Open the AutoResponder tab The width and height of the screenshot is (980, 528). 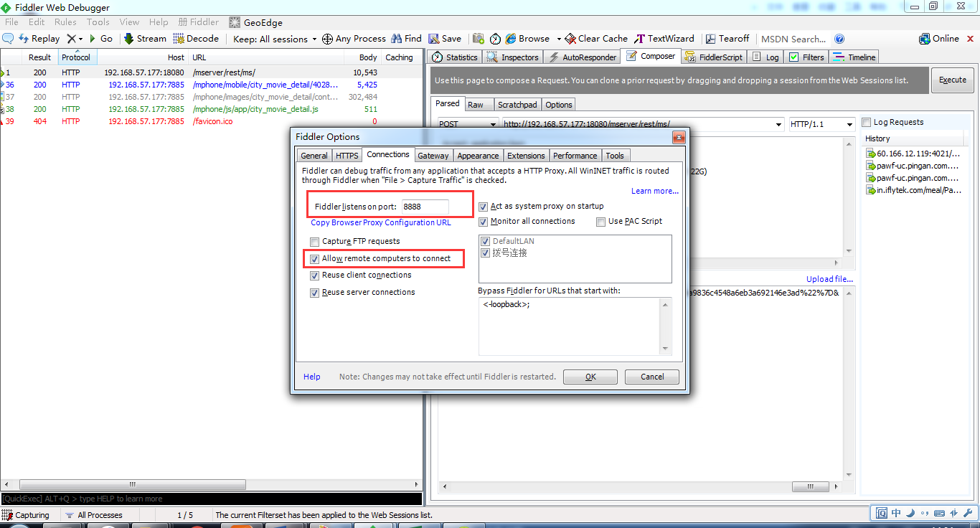(x=582, y=57)
